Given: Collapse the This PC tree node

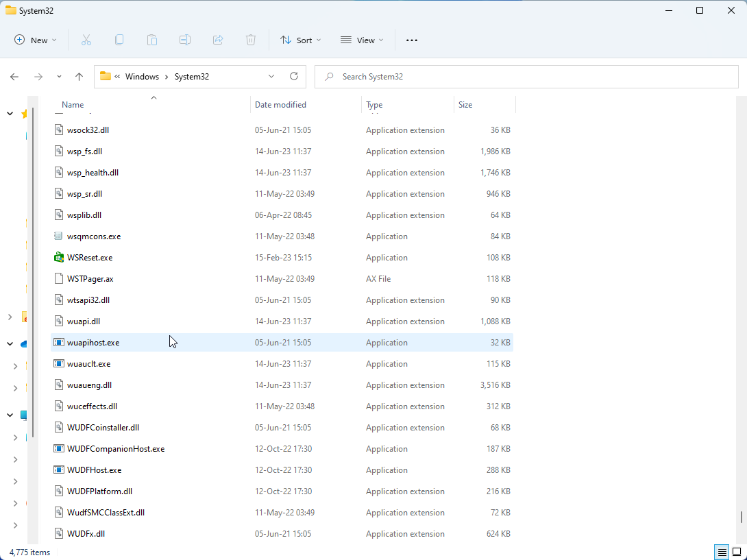Looking at the screenshot, I should (10, 415).
